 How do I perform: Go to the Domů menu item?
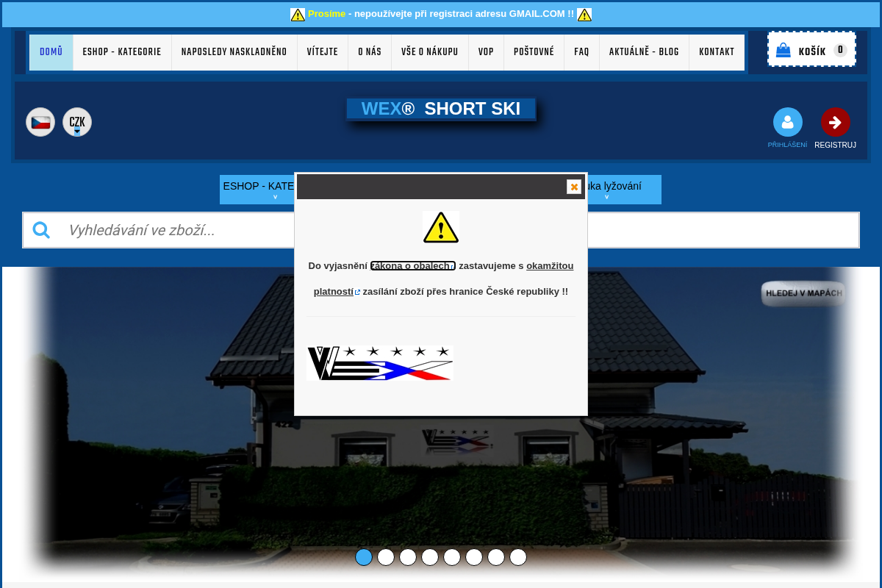coord(51,52)
